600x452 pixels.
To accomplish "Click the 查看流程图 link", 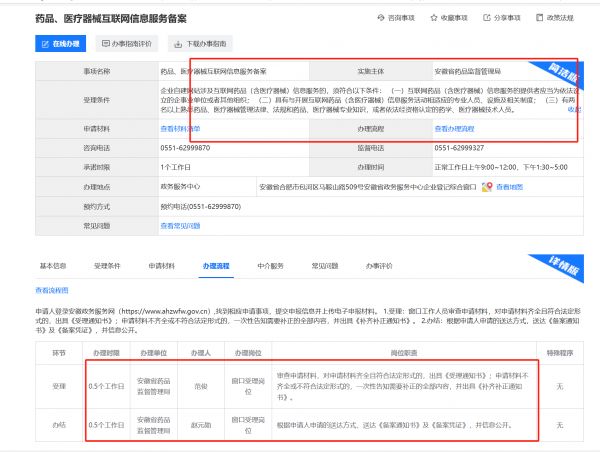I will coord(52,290).
